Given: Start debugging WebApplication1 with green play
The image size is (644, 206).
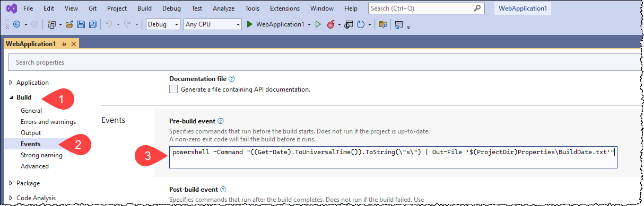Looking at the screenshot, I should [x=250, y=24].
